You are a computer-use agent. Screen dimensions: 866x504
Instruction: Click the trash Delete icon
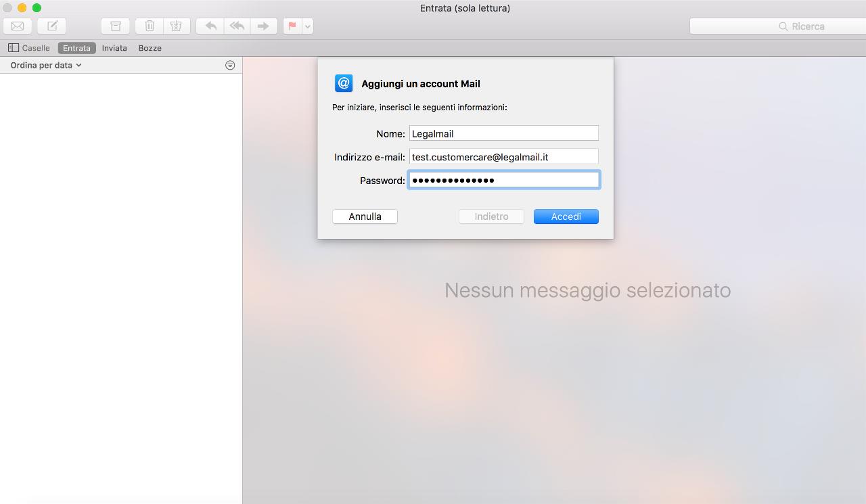[150, 26]
